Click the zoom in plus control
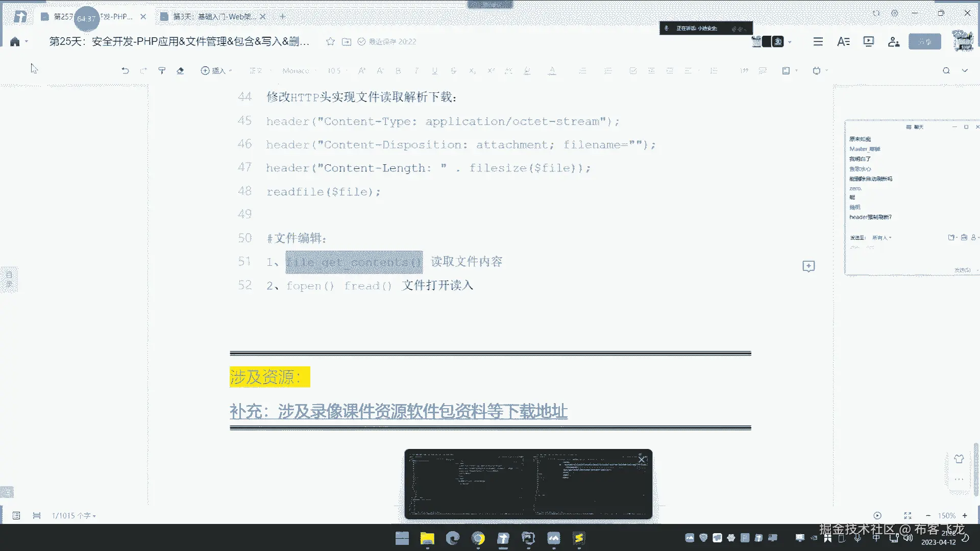Screen dimensions: 980x551 point(965,516)
